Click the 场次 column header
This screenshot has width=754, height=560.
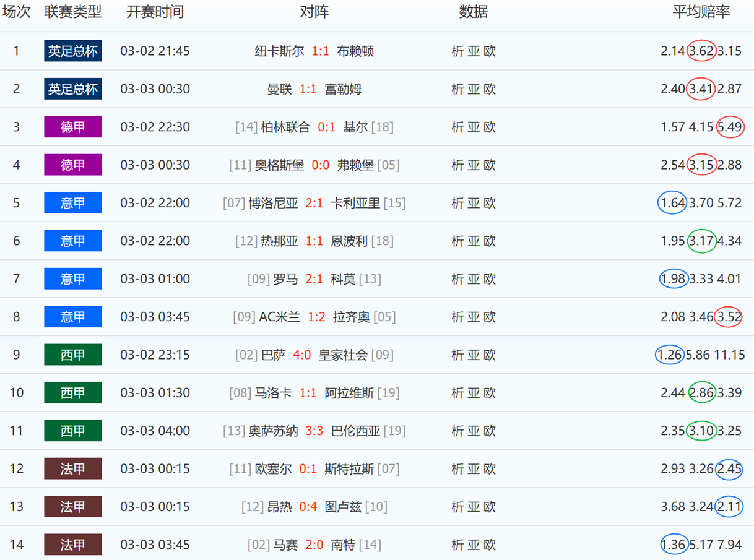17,12
